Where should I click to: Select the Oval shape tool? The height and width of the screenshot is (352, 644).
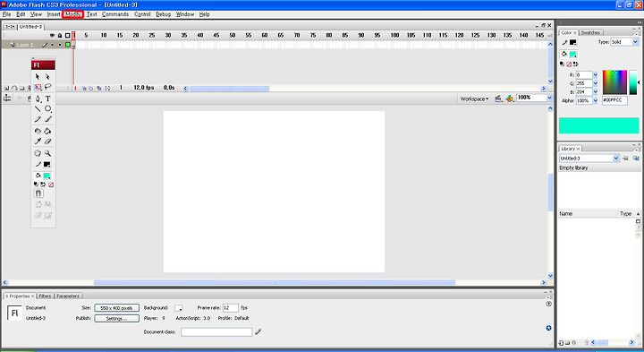point(47,109)
